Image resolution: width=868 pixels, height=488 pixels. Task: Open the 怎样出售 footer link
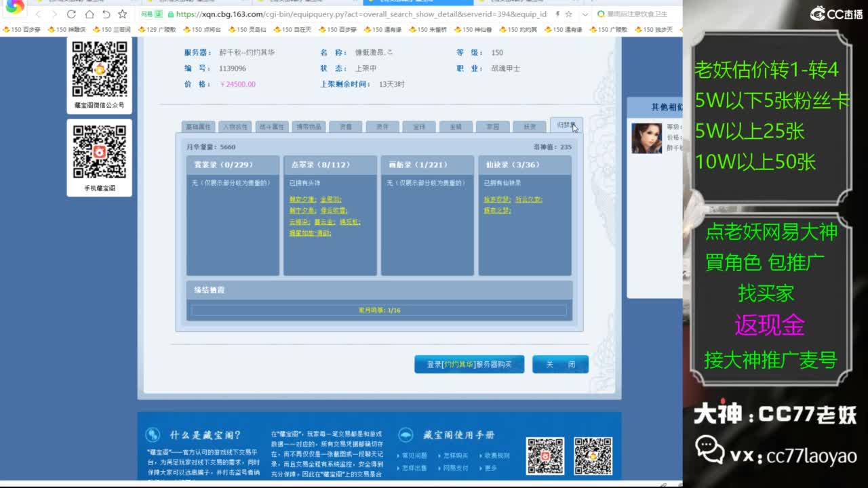415,468
